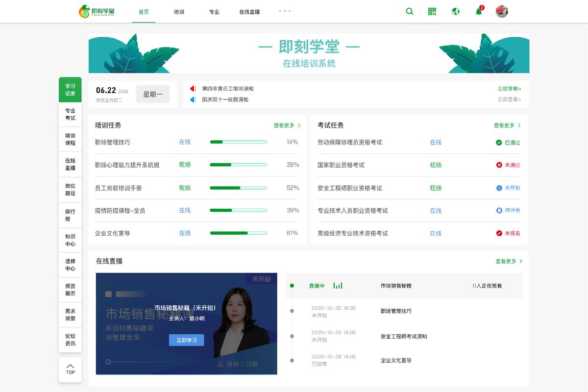
Task: Open exam 专业技术人员职业资格考试
Action: point(353,211)
